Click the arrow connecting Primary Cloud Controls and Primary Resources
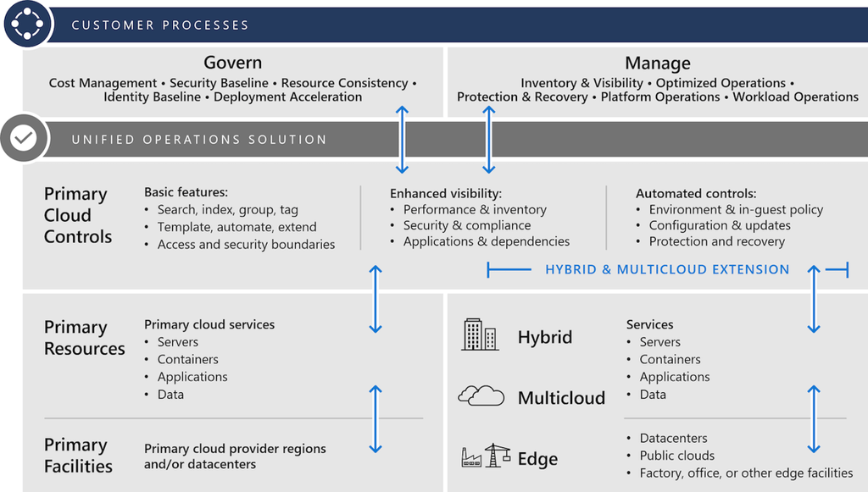868x492 pixels. 374,299
